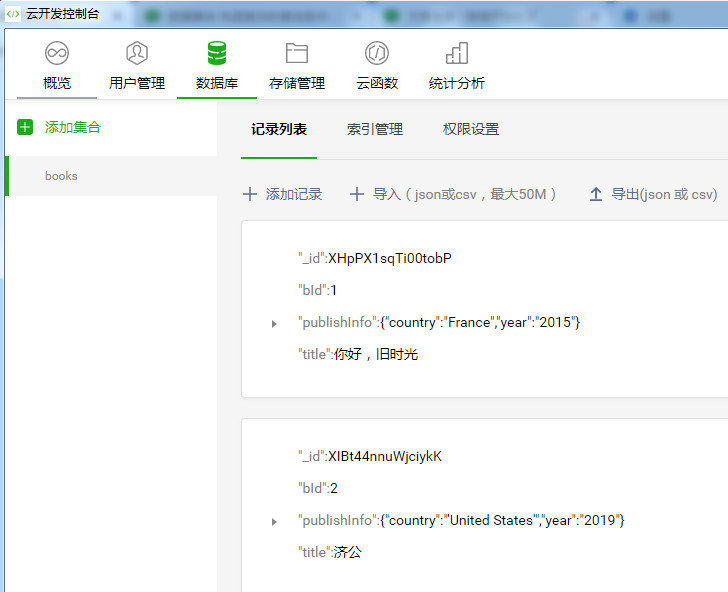Click the 云开发控制台 window title icon

click(x=13, y=14)
